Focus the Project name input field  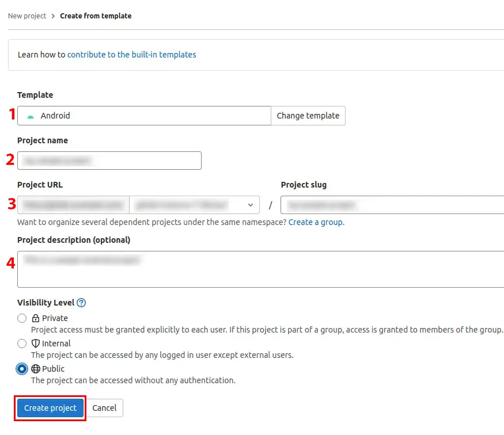109,161
